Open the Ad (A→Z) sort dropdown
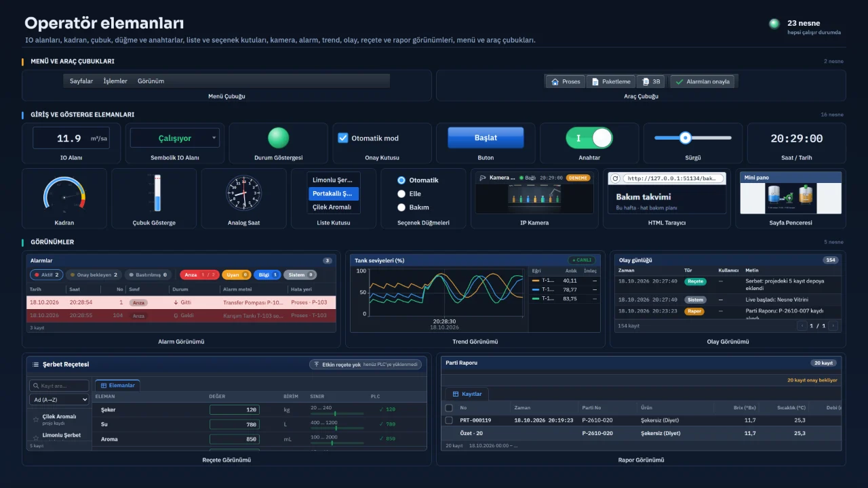868x488 pixels. 59,400
